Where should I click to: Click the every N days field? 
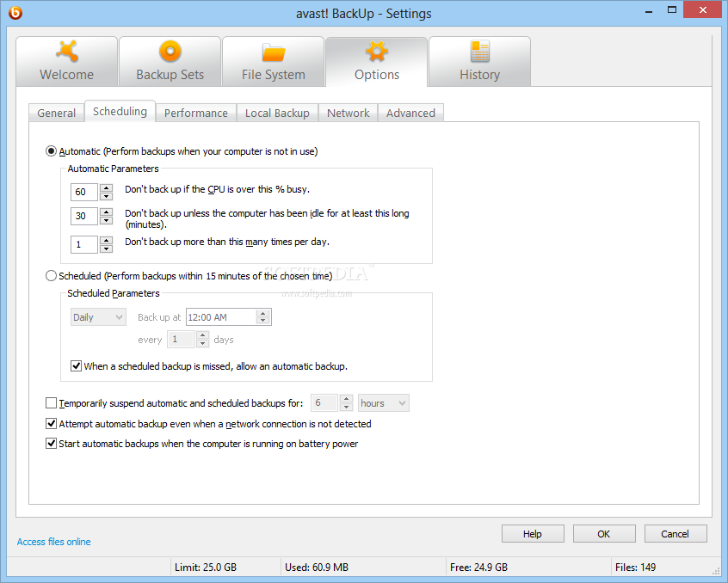coord(180,340)
